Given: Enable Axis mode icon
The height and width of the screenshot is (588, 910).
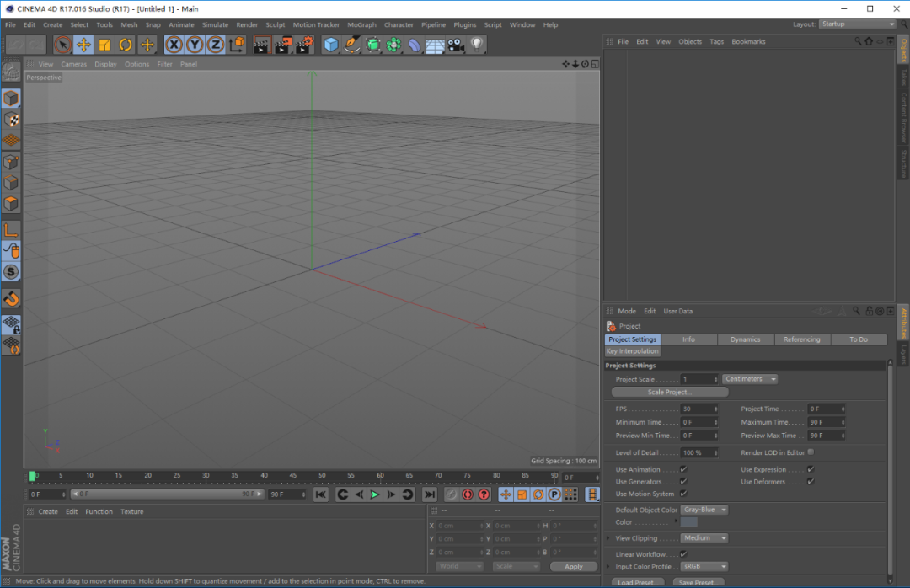Looking at the screenshot, I should pyautogui.click(x=11, y=230).
